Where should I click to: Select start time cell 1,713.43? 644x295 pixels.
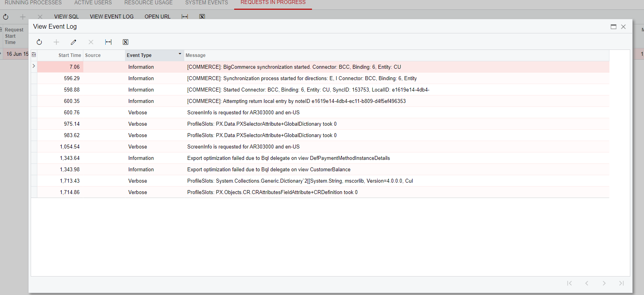pos(60,181)
